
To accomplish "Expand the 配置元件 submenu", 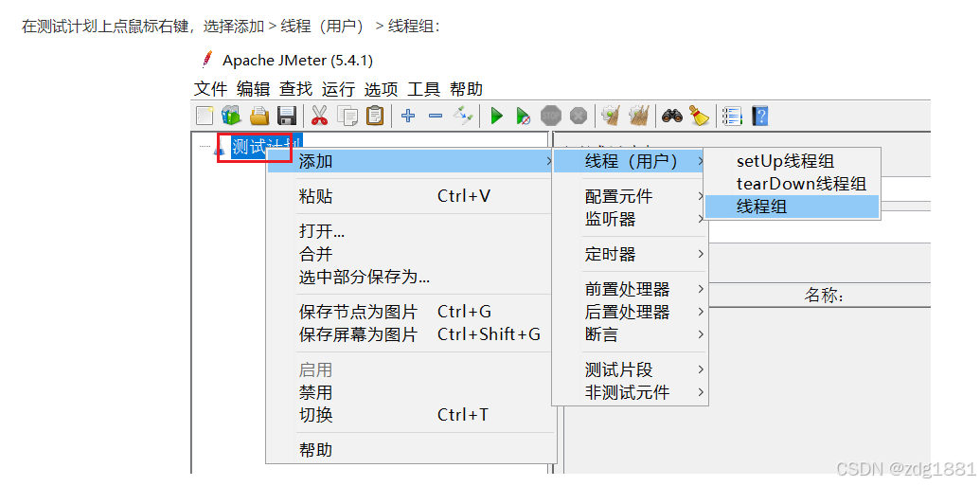I will (630, 196).
